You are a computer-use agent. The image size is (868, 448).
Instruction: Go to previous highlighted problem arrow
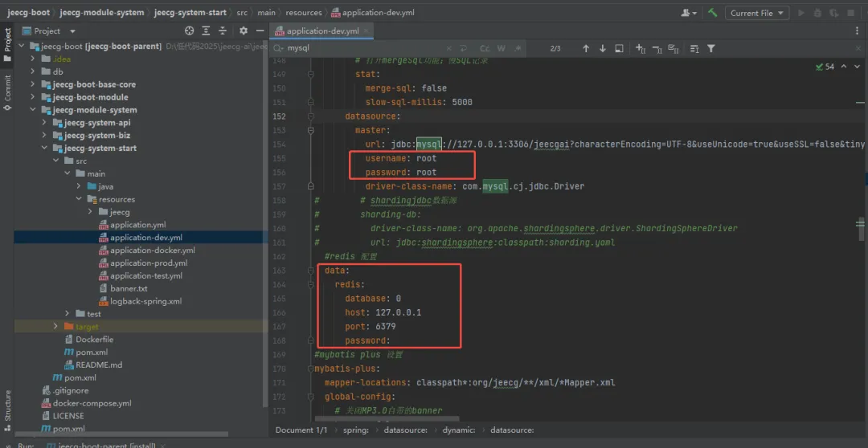click(x=844, y=67)
